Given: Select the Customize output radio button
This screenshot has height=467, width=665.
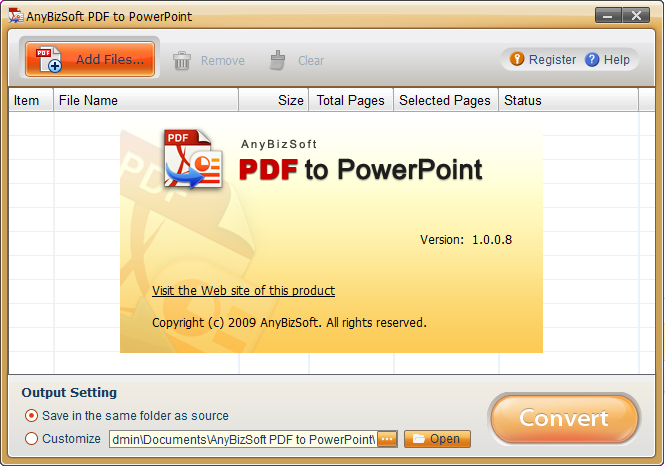Looking at the screenshot, I should click(31, 439).
